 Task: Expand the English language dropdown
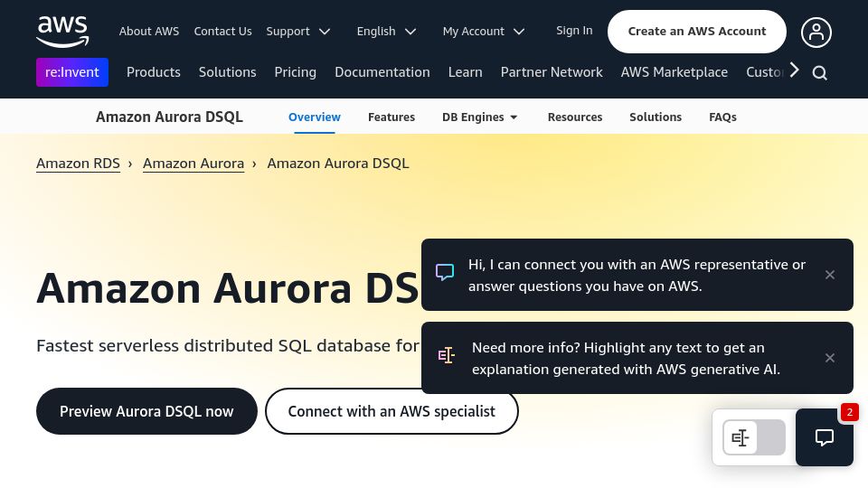(x=386, y=32)
